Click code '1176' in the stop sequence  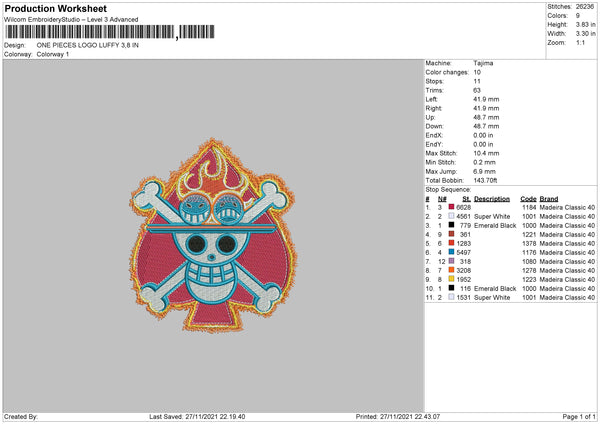[529, 253]
